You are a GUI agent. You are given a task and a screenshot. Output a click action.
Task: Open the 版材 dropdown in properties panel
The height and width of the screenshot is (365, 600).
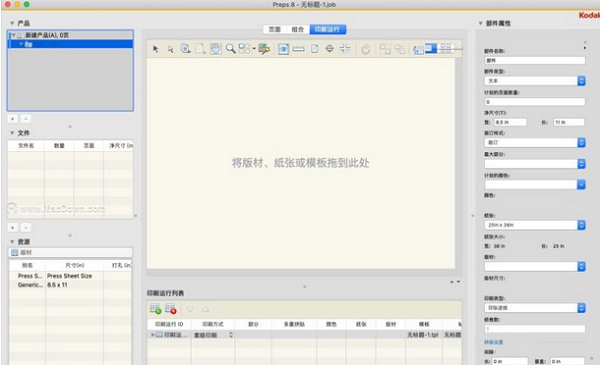pos(535,266)
